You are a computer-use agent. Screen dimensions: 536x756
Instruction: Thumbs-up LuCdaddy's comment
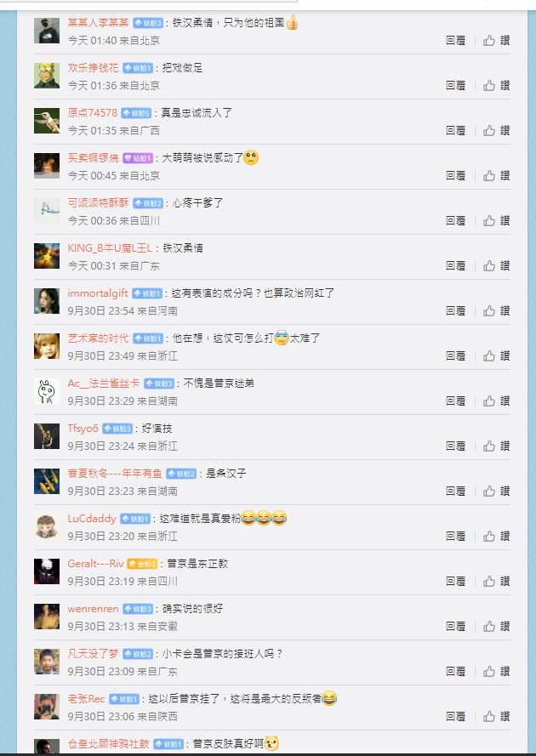pyautogui.click(x=497, y=536)
